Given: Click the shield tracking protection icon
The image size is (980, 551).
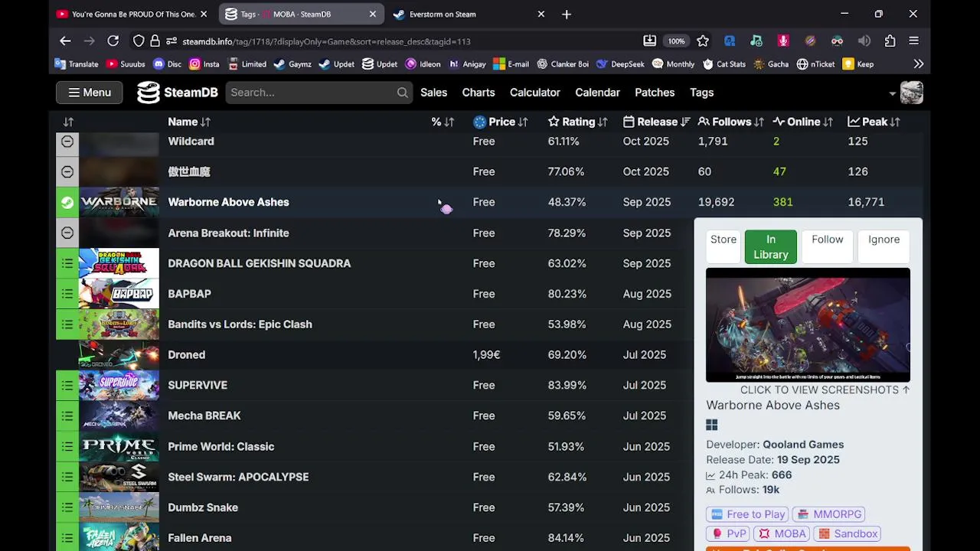Looking at the screenshot, I should (139, 41).
